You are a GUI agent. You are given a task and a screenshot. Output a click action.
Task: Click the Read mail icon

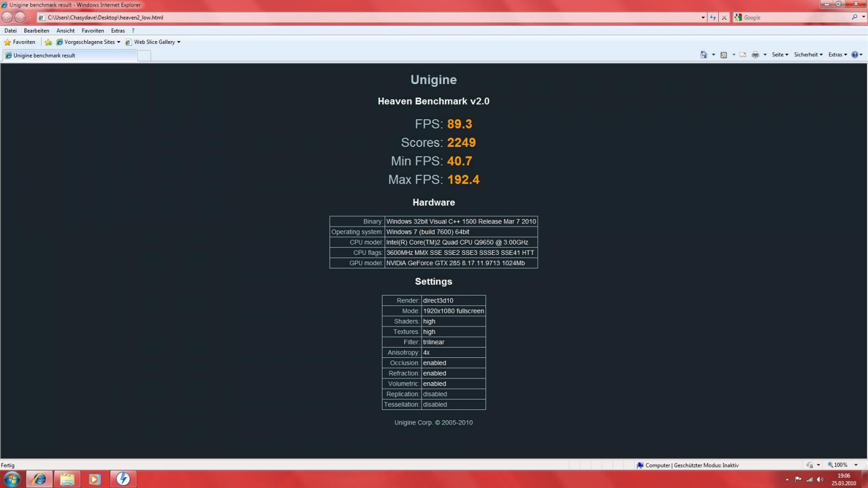pyautogui.click(x=743, y=55)
